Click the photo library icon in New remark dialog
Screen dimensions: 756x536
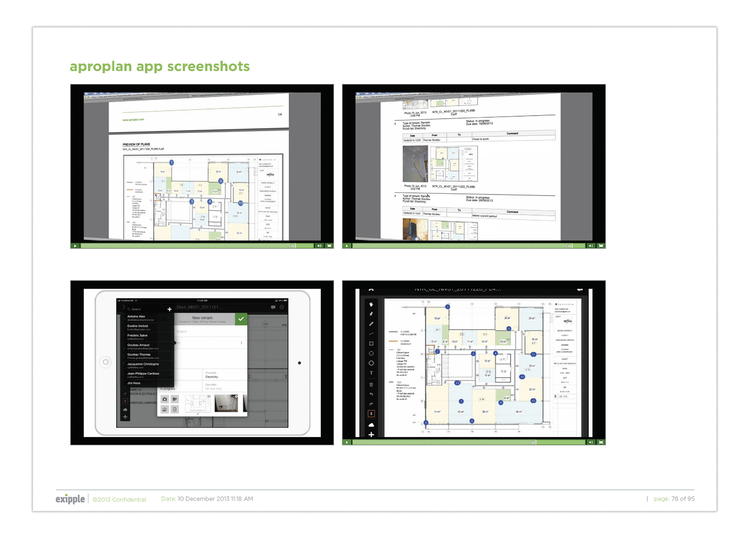(165, 409)
